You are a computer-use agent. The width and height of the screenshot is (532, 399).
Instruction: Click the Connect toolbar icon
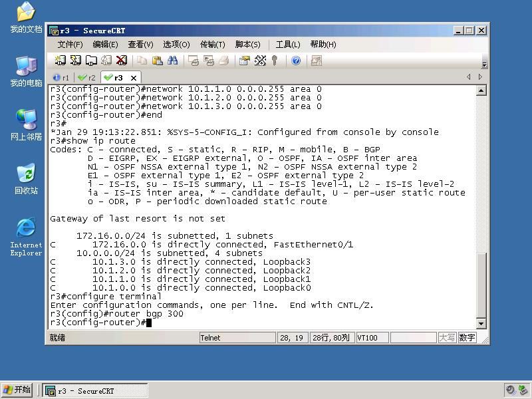pyautogui.click(x=61, y=61)
